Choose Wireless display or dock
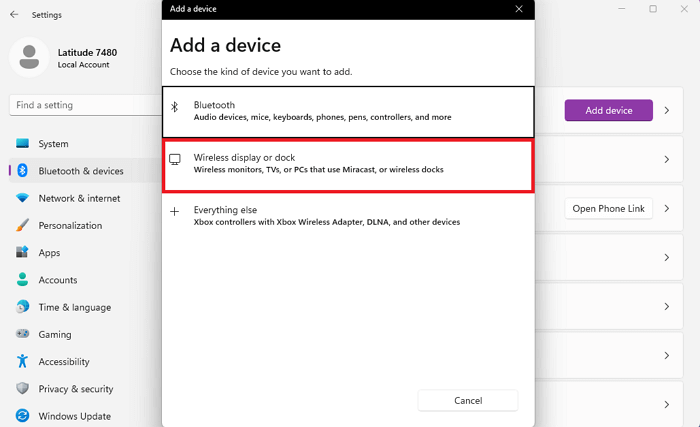Image resolution: width=700 pixels, height=427 pixels. click(348, 166)
